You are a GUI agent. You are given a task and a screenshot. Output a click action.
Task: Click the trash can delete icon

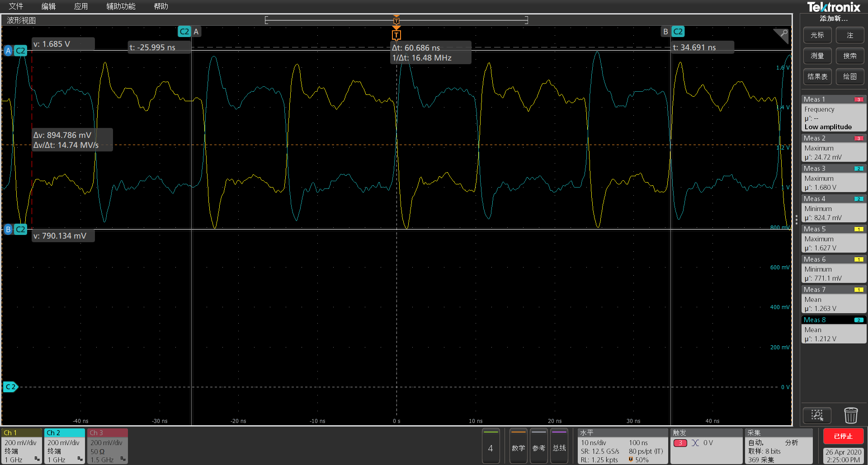click(x=851, y=415)
